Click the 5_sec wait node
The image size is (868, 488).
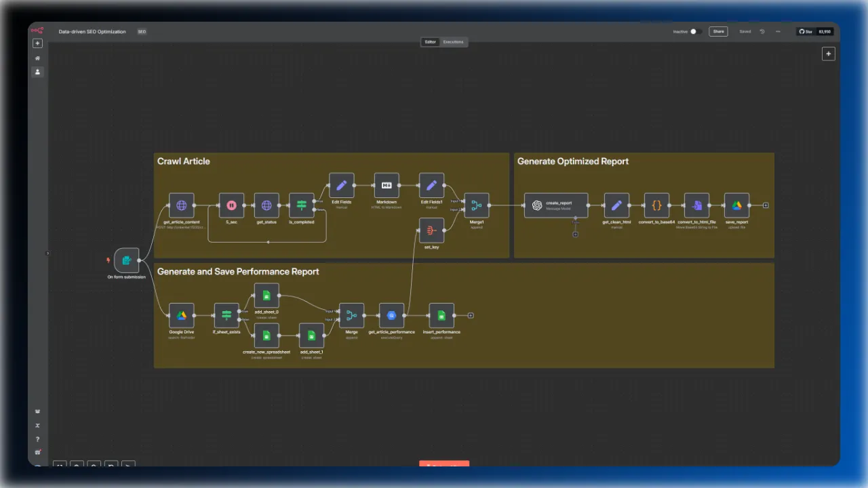coord(231,205)
